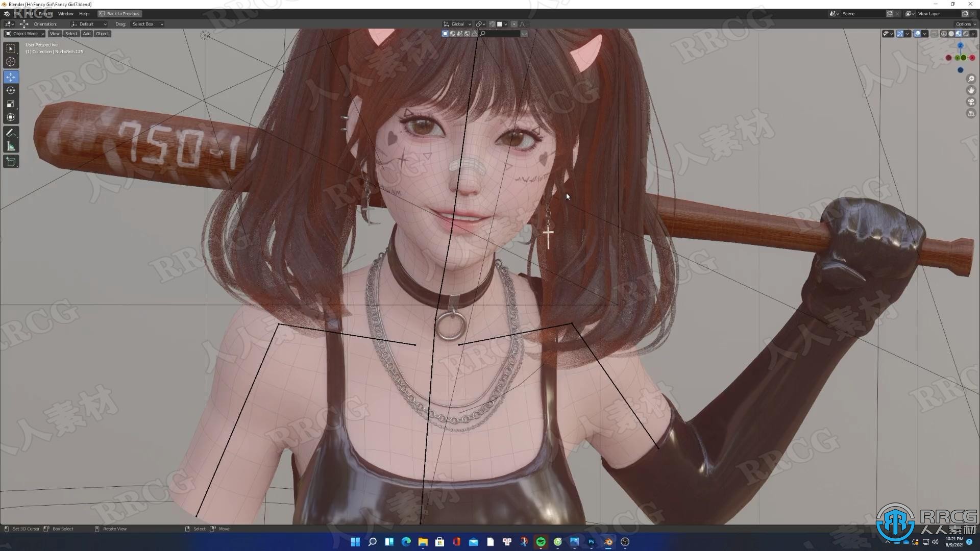
Task: Expand the Options dropdown
Action: pyautogui.click(x=965, y=24)
